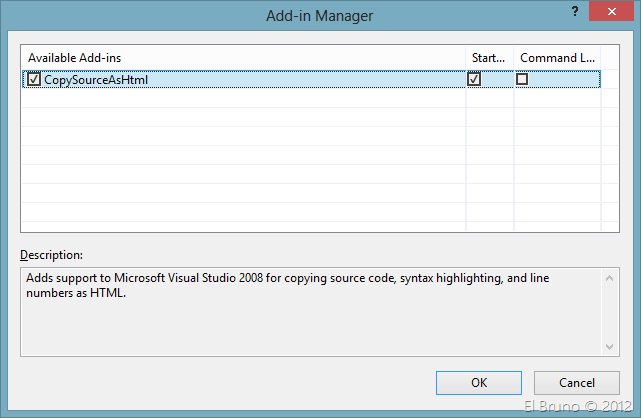
Task: Click the Command Line column header
Action: pos(557,57)
